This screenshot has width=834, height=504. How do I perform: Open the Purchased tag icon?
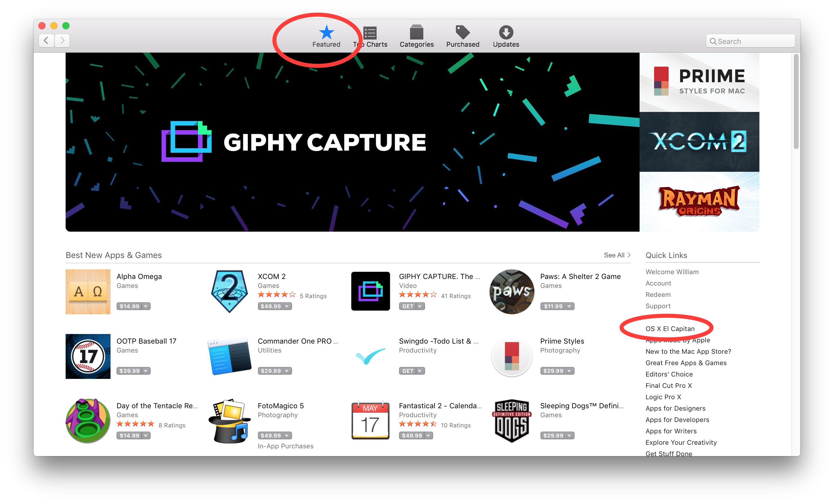pos(462,32)
